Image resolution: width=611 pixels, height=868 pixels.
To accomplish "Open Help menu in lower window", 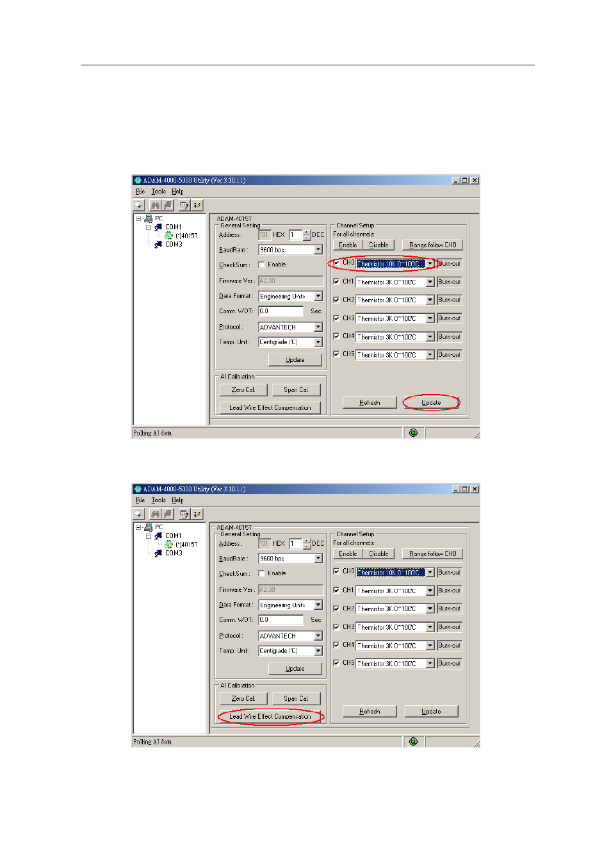I will (x=177, y=500).
